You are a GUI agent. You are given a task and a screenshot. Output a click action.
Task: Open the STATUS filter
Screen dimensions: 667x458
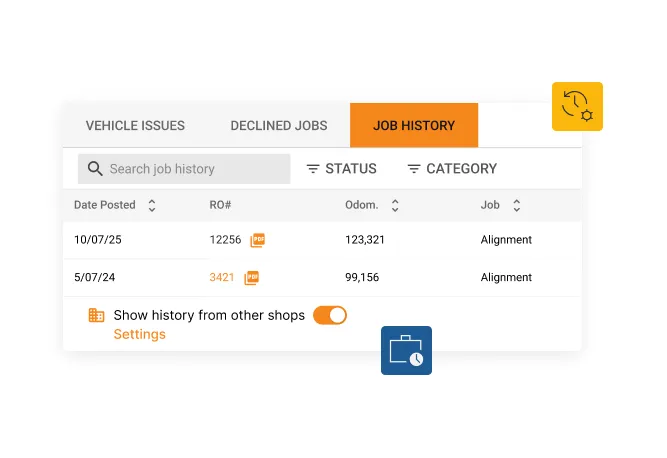coord(342,169)
